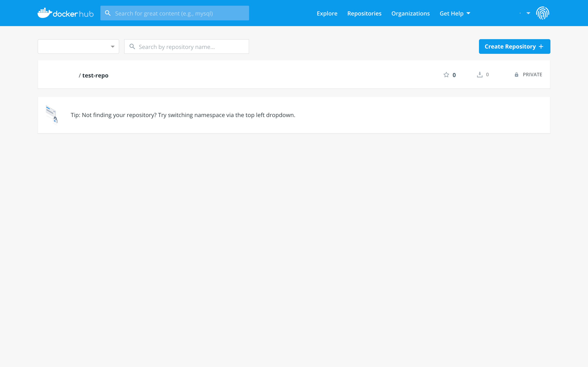The width and height of the screenshot is (588, 367).
Task: Click the PRIVATE visibility label
Action: click(532, 74)
